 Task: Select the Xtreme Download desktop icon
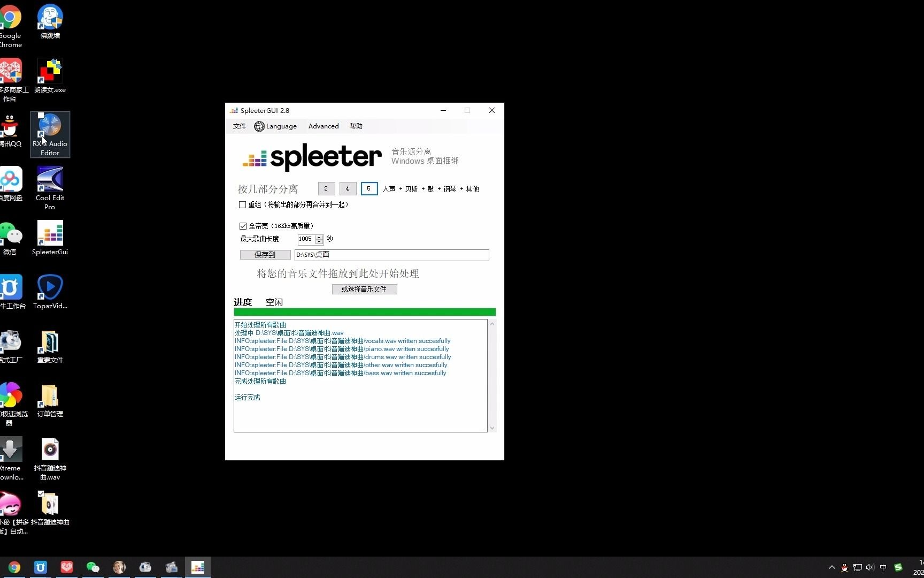tap(11, 459)
